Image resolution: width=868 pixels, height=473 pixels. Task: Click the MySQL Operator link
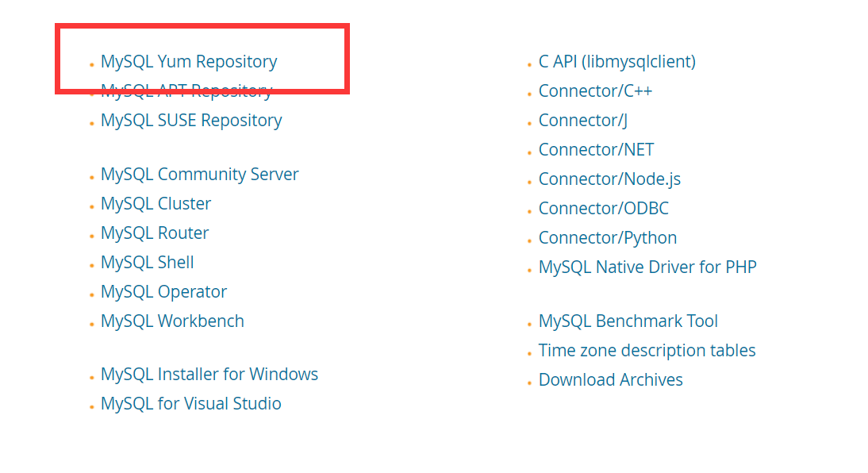163,292
